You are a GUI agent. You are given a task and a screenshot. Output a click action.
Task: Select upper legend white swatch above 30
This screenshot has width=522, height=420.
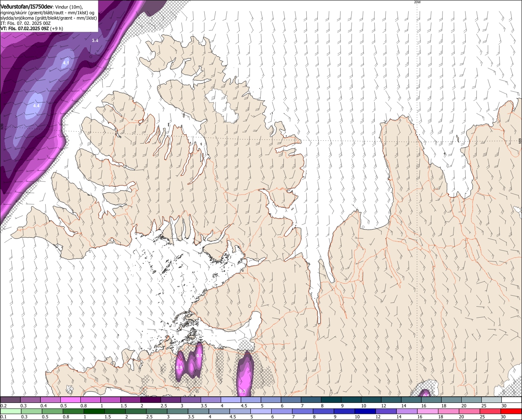click(512, 400)
